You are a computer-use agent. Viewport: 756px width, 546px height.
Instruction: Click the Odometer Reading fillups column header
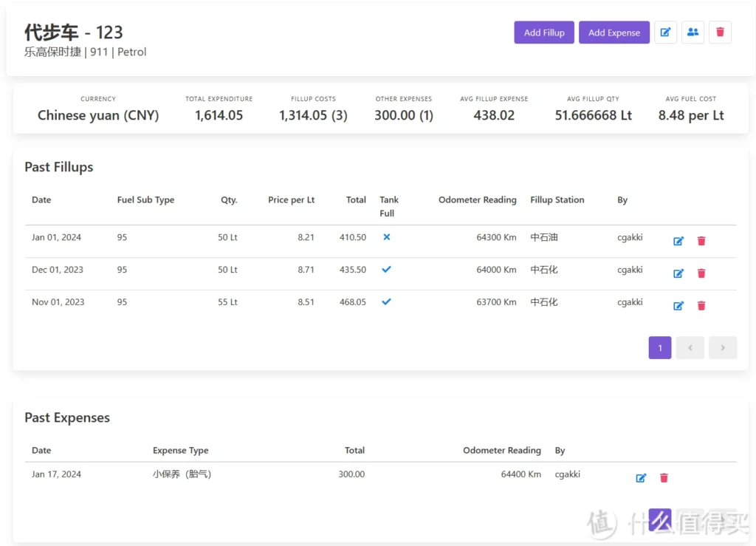[x=477, y=200]
